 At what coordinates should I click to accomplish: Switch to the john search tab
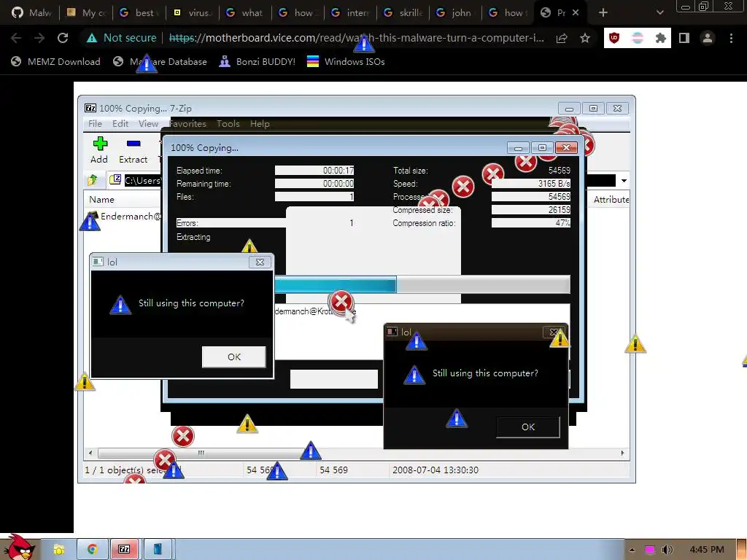[455, 13]
